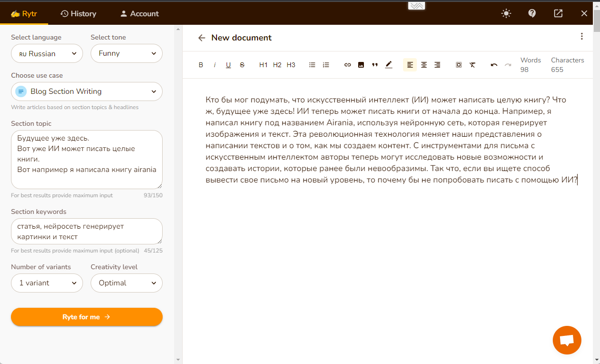
Task: Open the Select tone dropdown
Action: point(126,53)
